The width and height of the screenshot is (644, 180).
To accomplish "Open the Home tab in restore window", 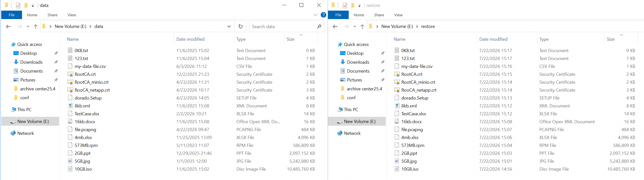I will 359,15.
